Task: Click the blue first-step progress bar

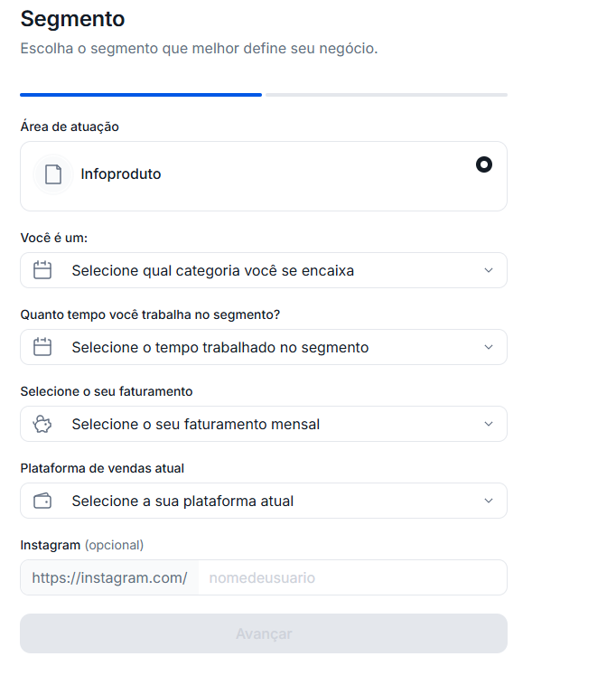Action: pyautogui.click(x=141, y=94)
